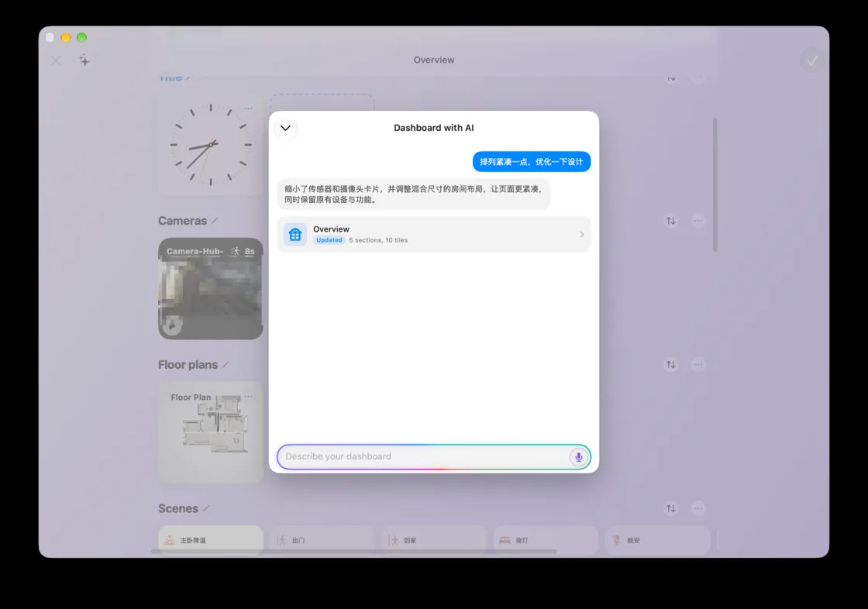
Task: Reorder tiles in the Cameras section
Action: click(x=671, y=221)
